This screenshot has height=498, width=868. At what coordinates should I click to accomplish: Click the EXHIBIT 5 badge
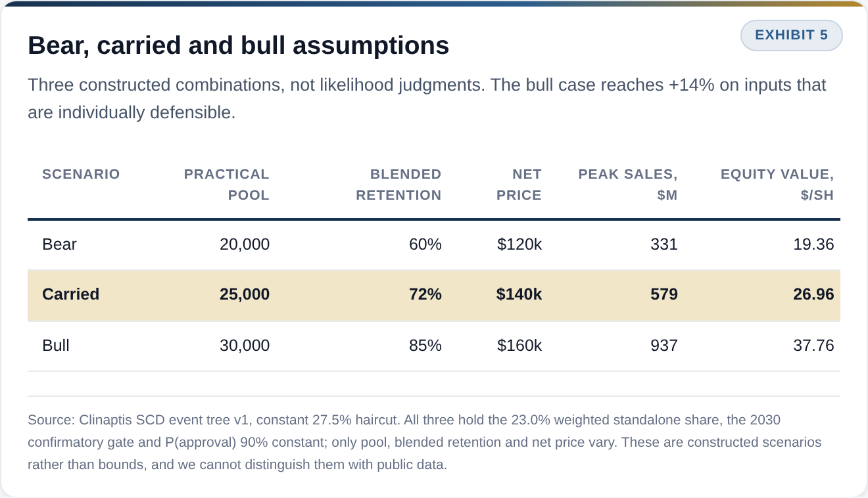(x=791, y=35)
